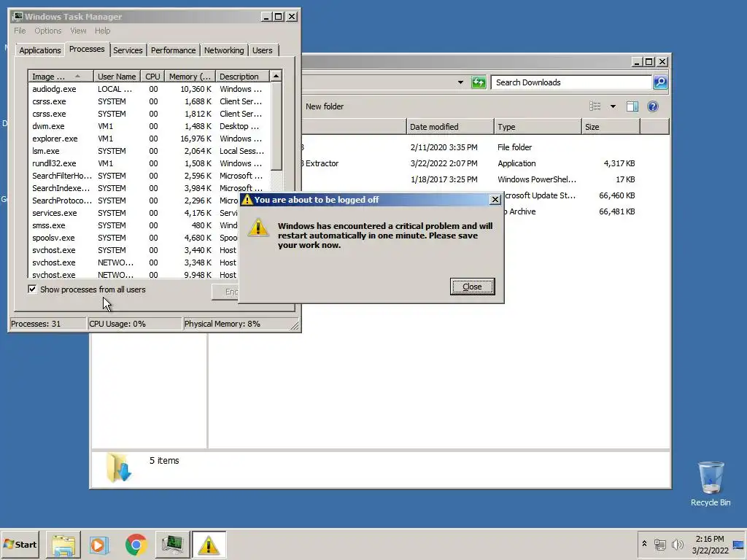Change view icon in Downloads window

pos(595,106)
